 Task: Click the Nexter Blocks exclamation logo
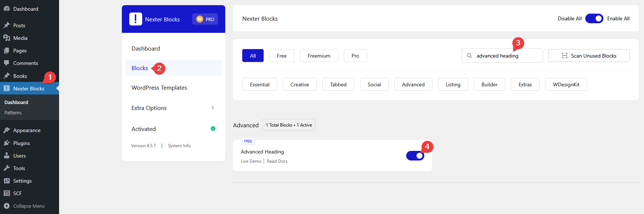click(x=136, y=19)
